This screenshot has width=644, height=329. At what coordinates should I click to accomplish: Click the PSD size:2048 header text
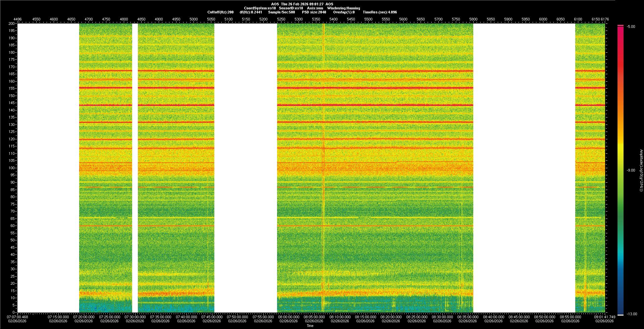314,12
